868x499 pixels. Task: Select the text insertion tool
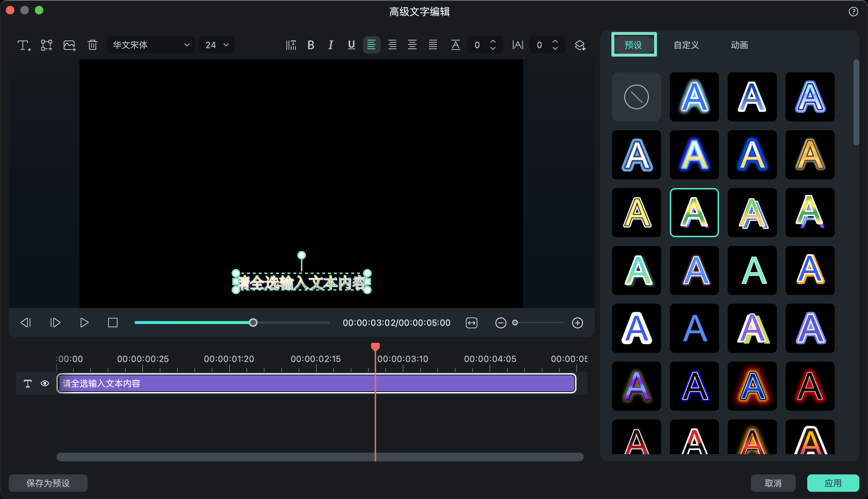pos(24,45)
